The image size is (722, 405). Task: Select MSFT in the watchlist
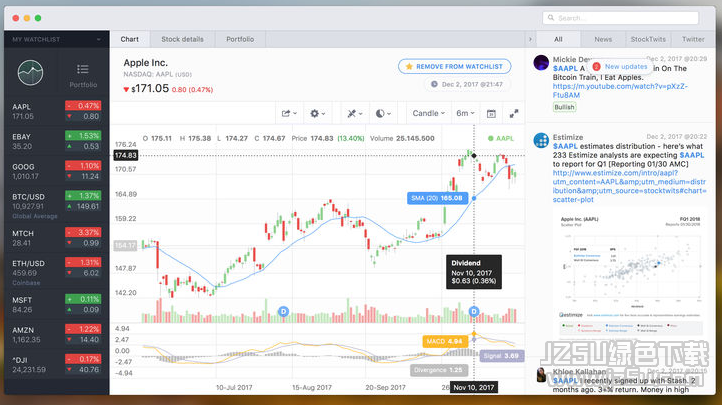57,305
